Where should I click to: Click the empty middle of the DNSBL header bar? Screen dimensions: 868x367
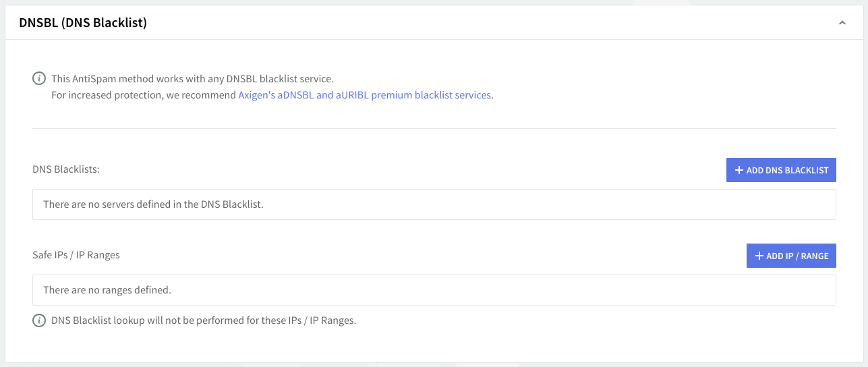pyautogui.click(x=472, y=23)
